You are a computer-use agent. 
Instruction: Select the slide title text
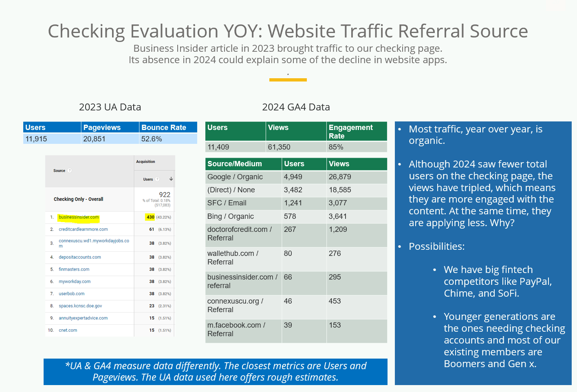point(288,31)
